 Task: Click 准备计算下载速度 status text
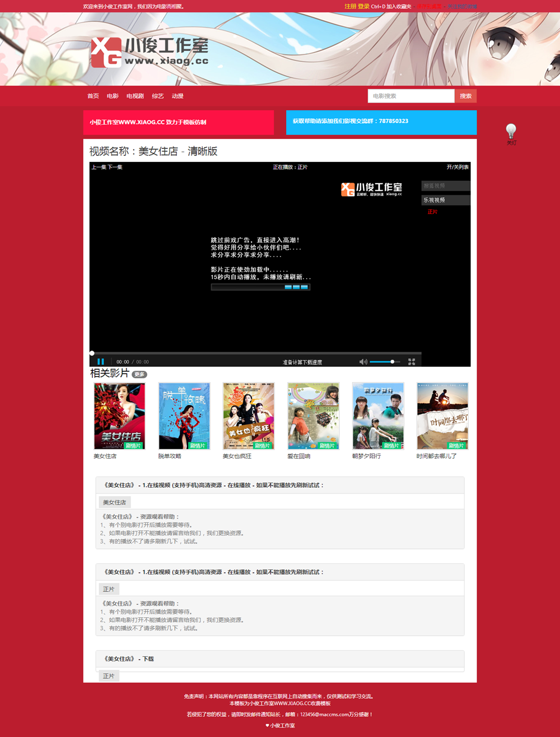coord(302,362)
